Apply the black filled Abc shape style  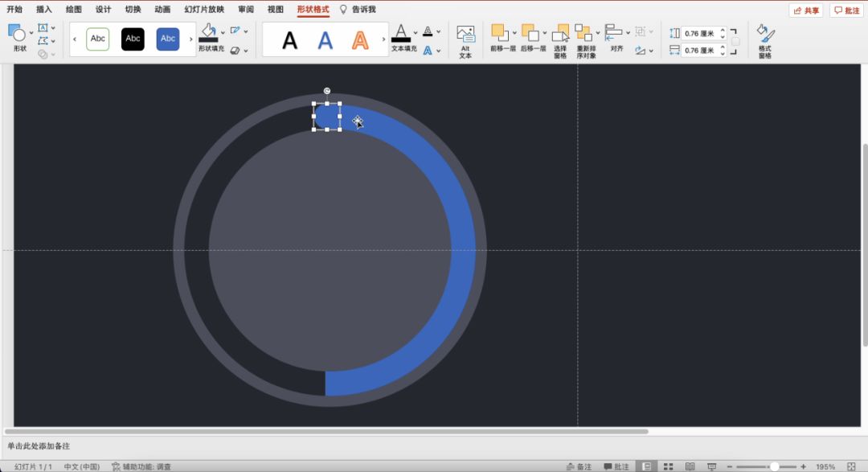tap(133, 39)
